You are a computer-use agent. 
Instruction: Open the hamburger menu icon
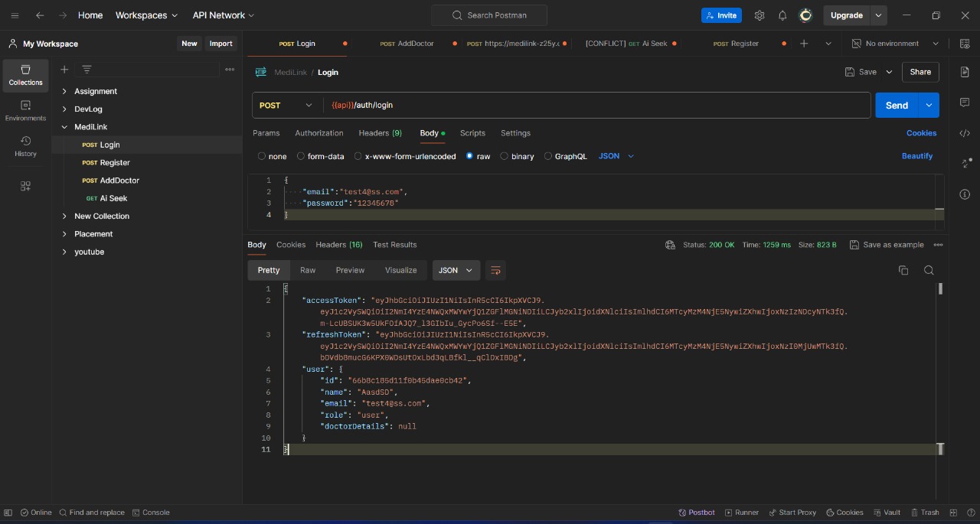(15, 15)
